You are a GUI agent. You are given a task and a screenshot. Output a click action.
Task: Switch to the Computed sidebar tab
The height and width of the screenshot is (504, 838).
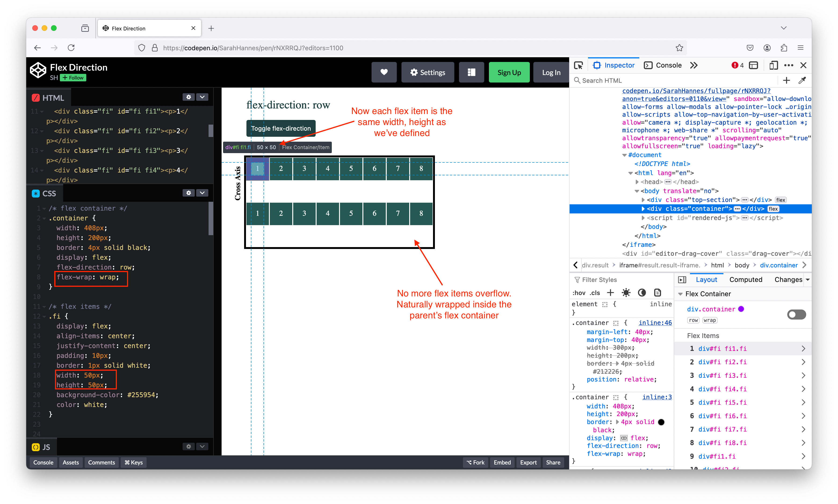[746, 280]
